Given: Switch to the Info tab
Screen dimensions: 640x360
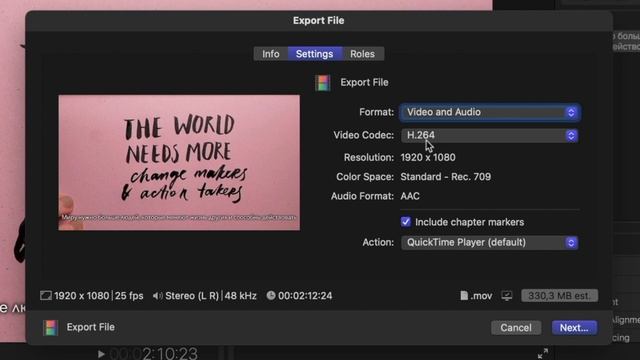Looking at the screenshot, I should [271, 54].
